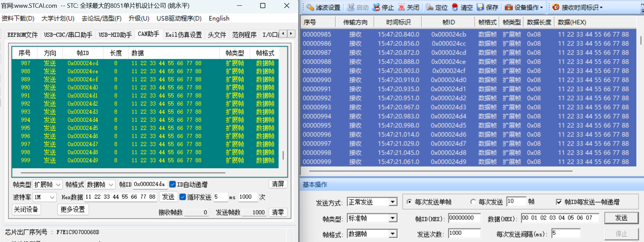Screen dimensions: 644x242
Task: Open the 帧格式 数据帧 dropdown in right panel
Action: coord(372,234)
